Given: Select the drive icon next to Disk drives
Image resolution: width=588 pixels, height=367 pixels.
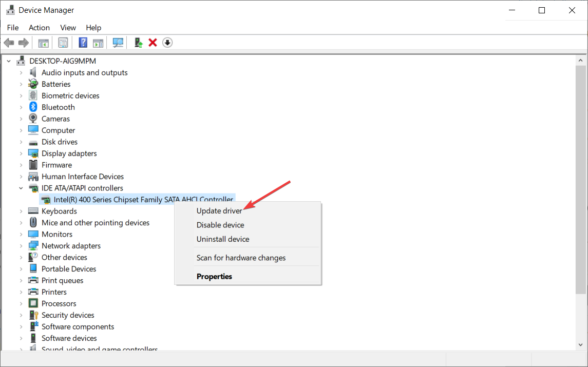Looking at the screenshot, I should [x=33, y=142].
